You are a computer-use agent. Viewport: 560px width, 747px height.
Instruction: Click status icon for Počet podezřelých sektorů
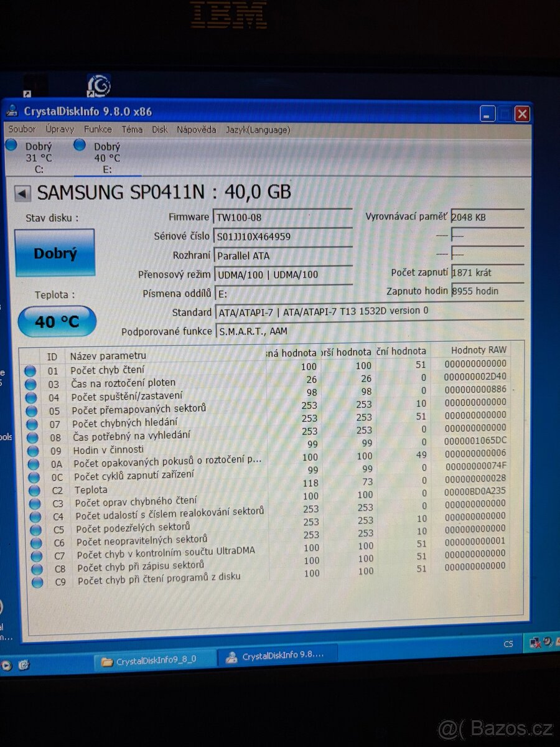36,530
